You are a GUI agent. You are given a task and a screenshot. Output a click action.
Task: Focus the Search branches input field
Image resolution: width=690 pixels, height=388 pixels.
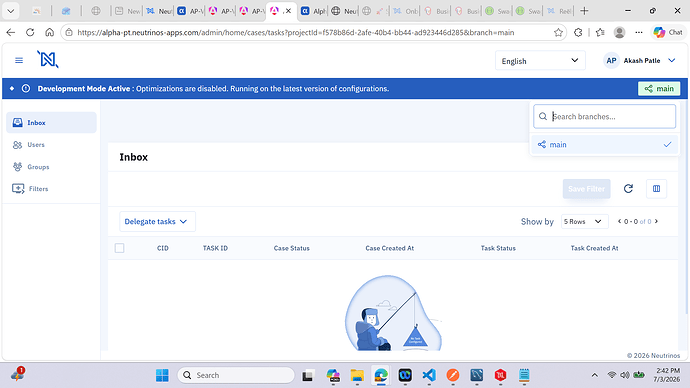pos(604,117)
